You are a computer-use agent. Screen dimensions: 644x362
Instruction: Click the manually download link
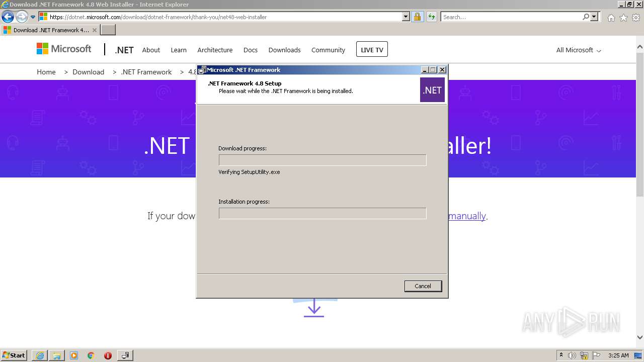coord(467,216)
